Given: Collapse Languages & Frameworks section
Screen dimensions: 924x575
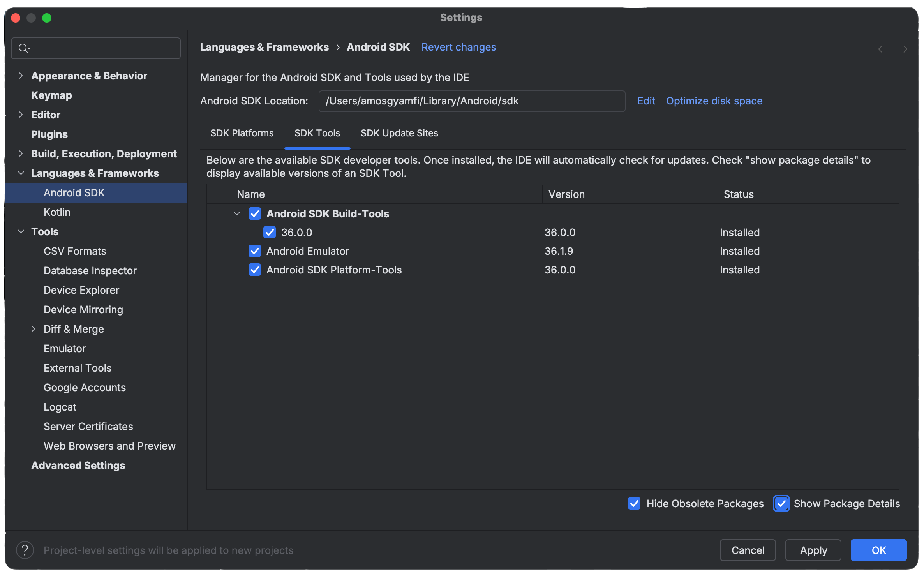Looking at the screenshot, I should click(21, 173).
